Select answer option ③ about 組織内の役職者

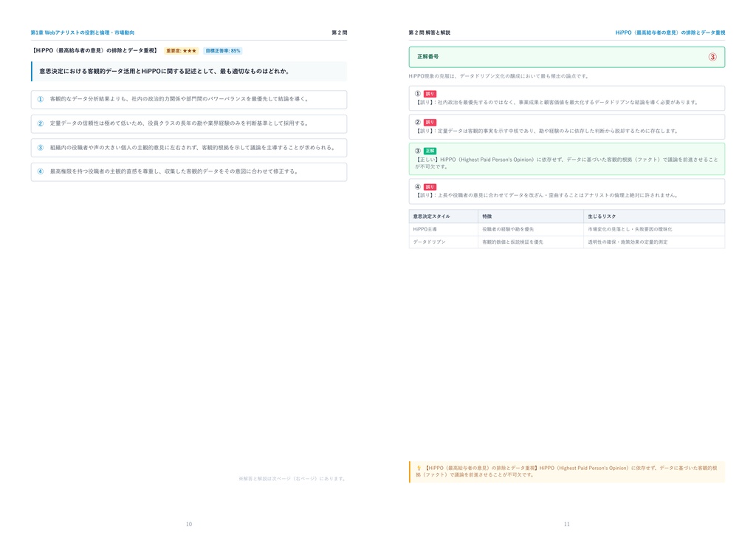click(x=189, y=148)
